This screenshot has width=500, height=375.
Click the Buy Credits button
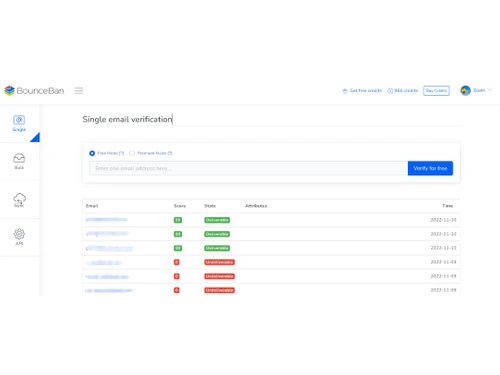coord(436,91)
